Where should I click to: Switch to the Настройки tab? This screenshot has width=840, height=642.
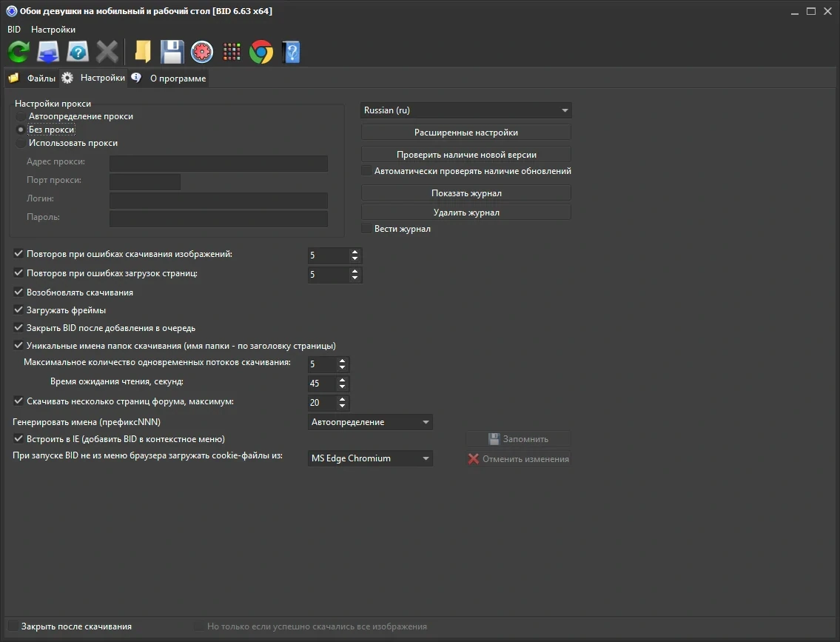click(93, 78)
